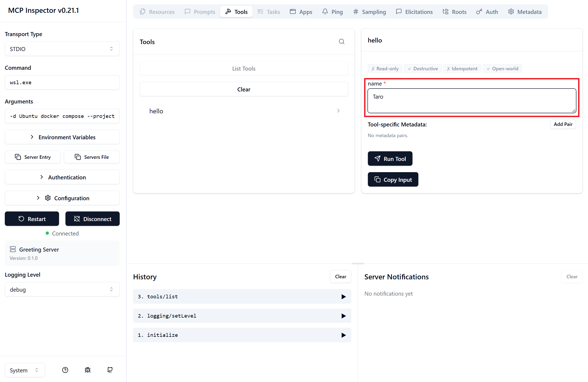Switch to the Roots tab
This screenshot has width=588, height=382.
point(454,12)
